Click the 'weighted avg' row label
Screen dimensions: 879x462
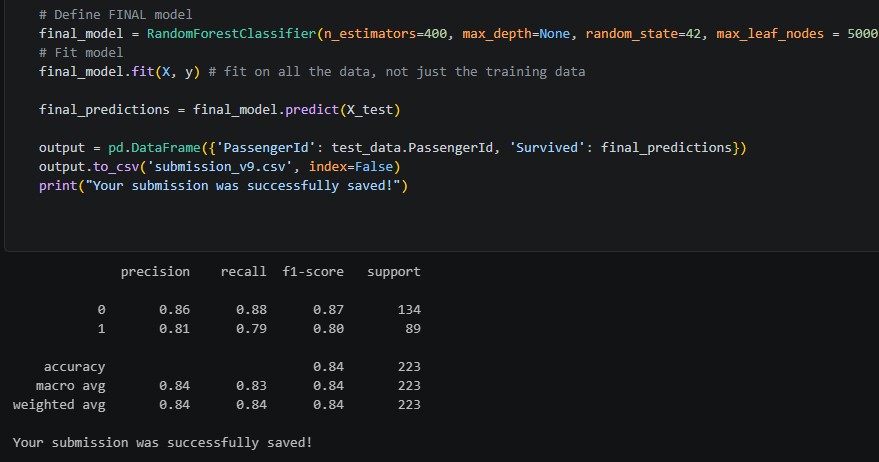coord(59,405)
